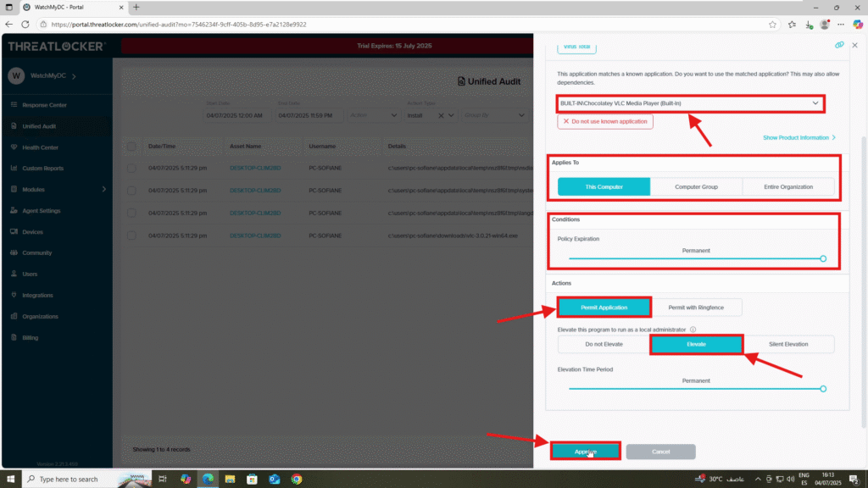Click the Cancel button
This screenshot has width=868, height=488.
pyautogui.click(x=660, y=452)
